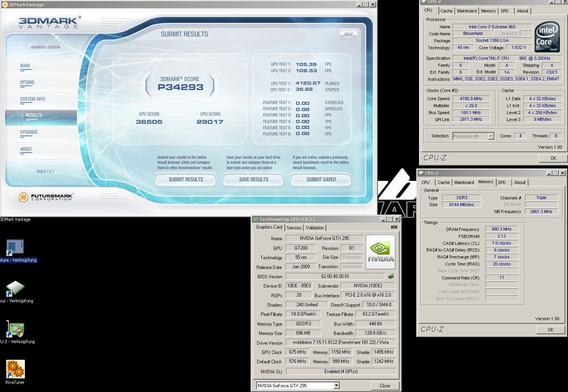This screenshot has height=392, width=568.
Task: Switch to Cache tab in top CPU-Z window
Action: 446,11
